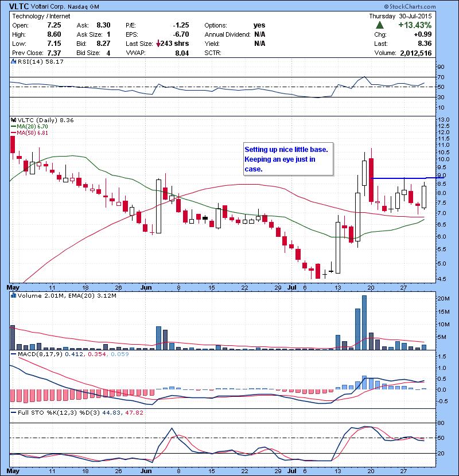Click the green up triangle next to +13.43%
This screenshot has width=459, height=476.
(380, 25)
